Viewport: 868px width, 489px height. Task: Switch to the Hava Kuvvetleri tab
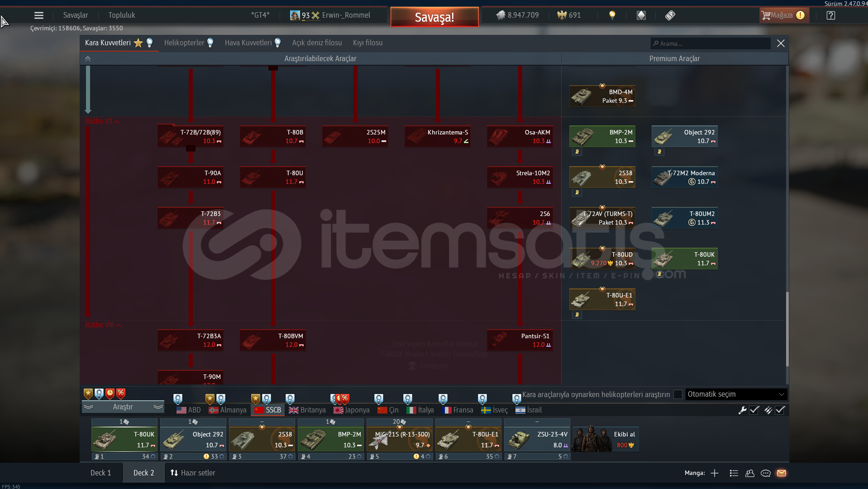point(253,43)
